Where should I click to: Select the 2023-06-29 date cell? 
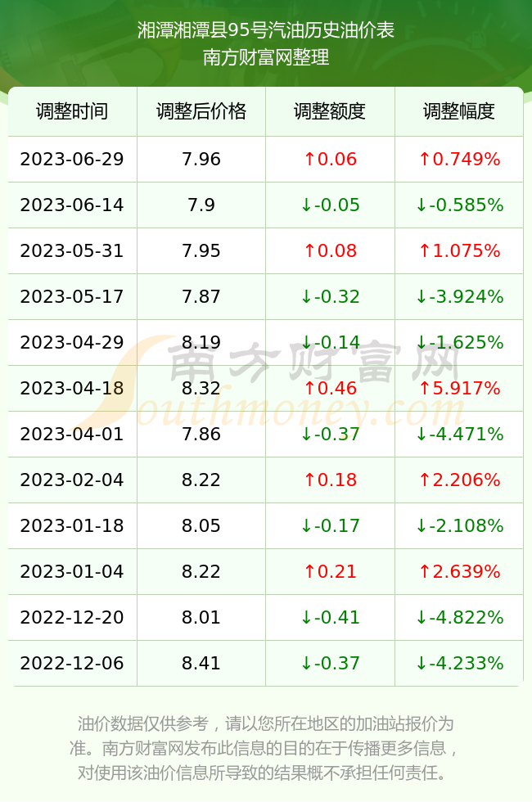[72, 159]
